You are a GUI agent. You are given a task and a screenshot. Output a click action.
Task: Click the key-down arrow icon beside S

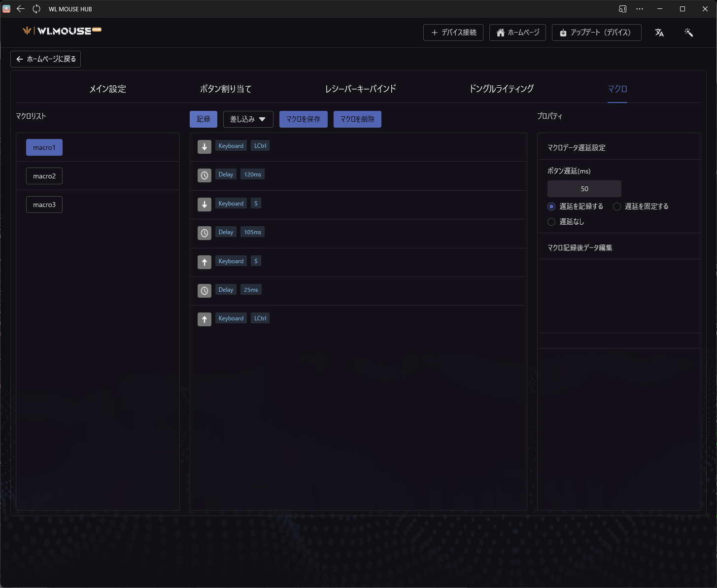tap(205, 205)
